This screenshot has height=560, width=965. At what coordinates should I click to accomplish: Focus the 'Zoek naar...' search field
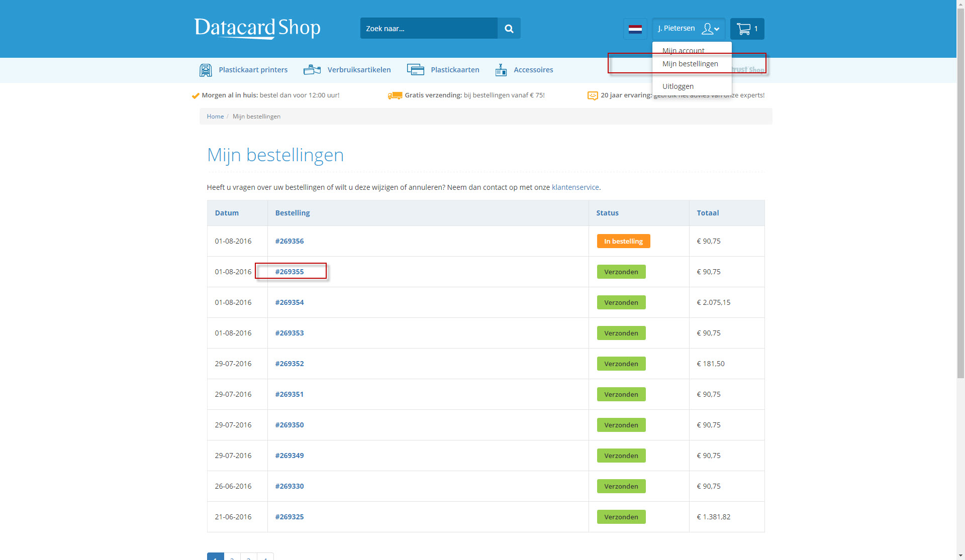click(429, 29)
